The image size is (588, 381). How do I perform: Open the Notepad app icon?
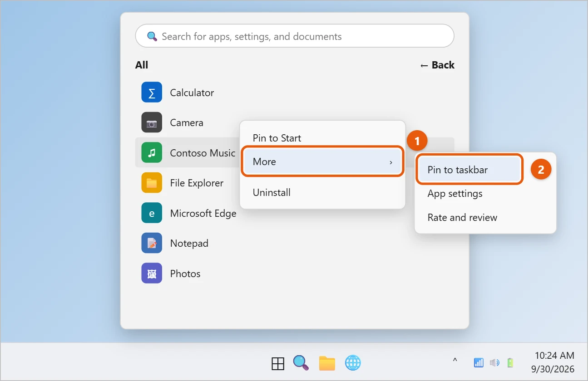tap(152, 243)
